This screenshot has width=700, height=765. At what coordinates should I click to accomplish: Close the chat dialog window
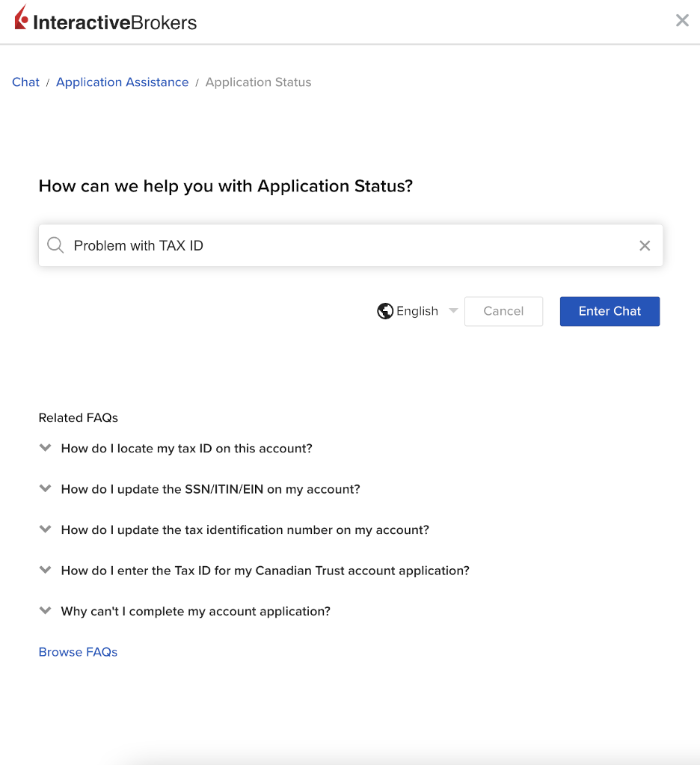point(682,21)
